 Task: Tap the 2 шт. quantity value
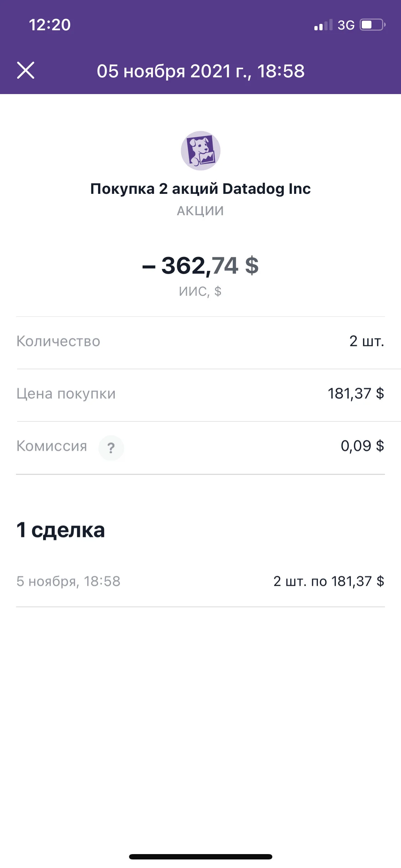367,341
